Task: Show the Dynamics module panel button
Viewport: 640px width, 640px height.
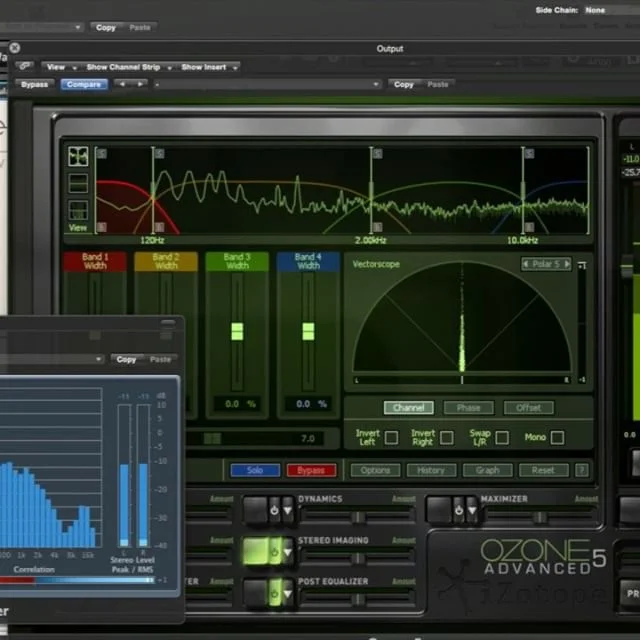Action: tap(256, 510)
